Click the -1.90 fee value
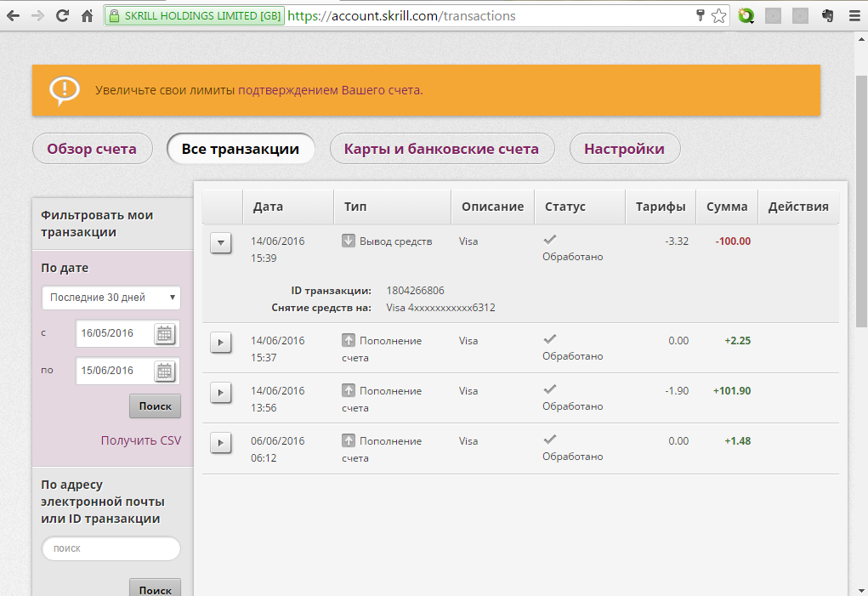The height and width of the screenshot is (596, 868). pyautogui.click(x=677, y=391)
